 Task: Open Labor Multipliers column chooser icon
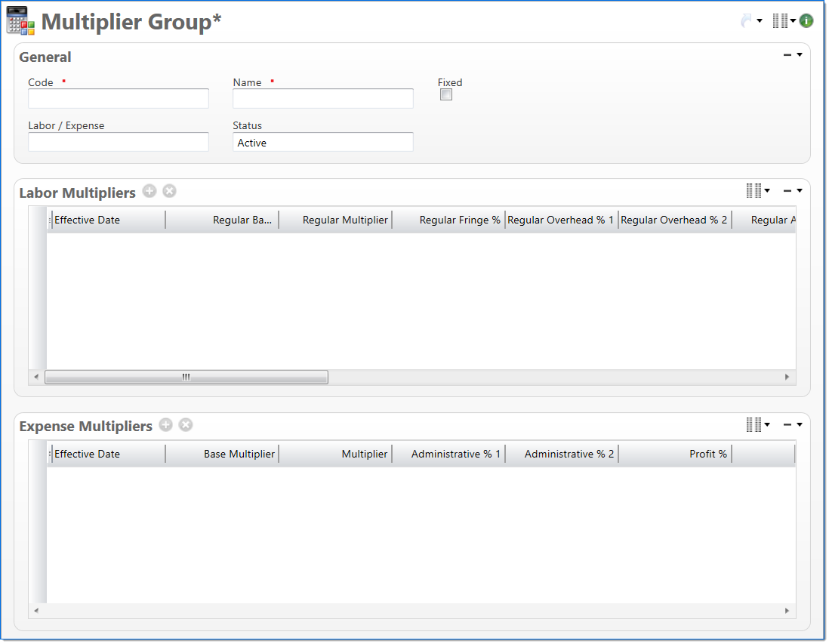click(x=753, y=191)
